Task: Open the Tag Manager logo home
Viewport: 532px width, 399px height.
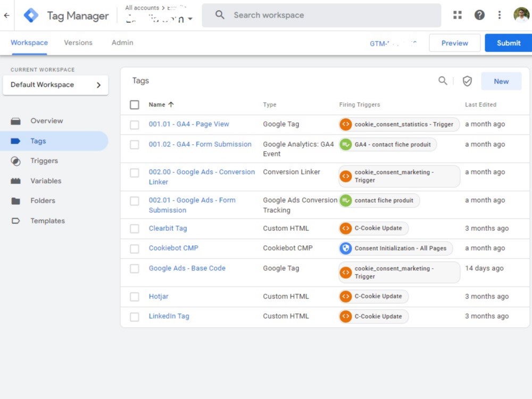Action: [31, 15]
